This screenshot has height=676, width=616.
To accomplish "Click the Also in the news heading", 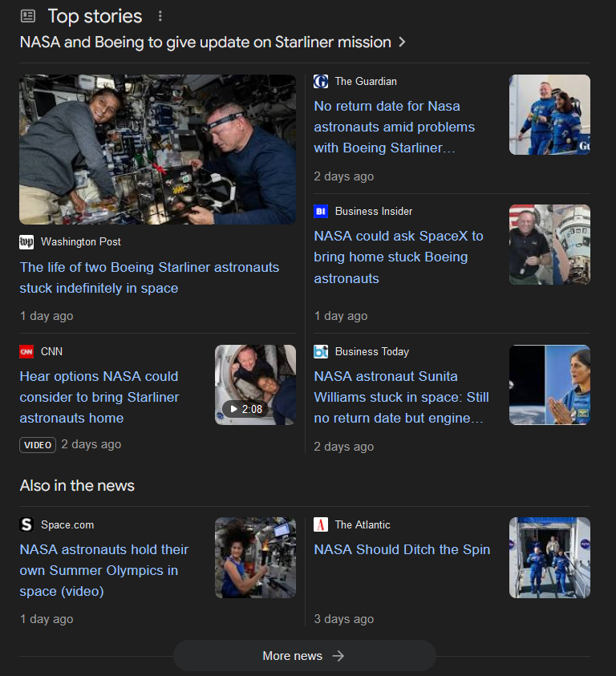I will pos(77,486).
